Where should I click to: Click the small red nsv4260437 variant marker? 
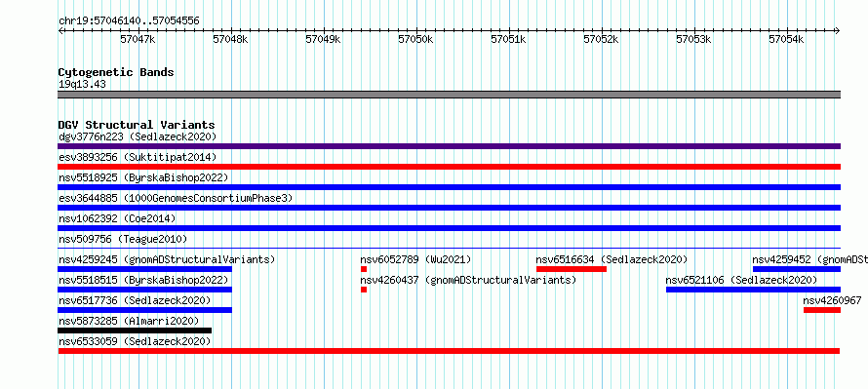point(364,290)
